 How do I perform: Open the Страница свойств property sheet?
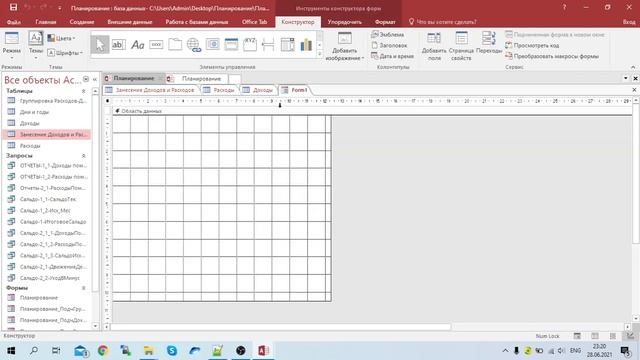[461, 46]
